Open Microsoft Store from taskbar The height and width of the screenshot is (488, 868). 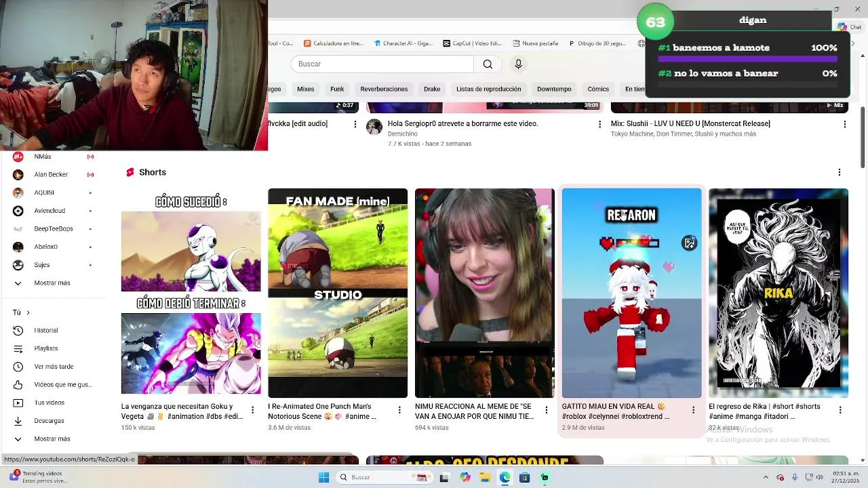pos(524,477)
